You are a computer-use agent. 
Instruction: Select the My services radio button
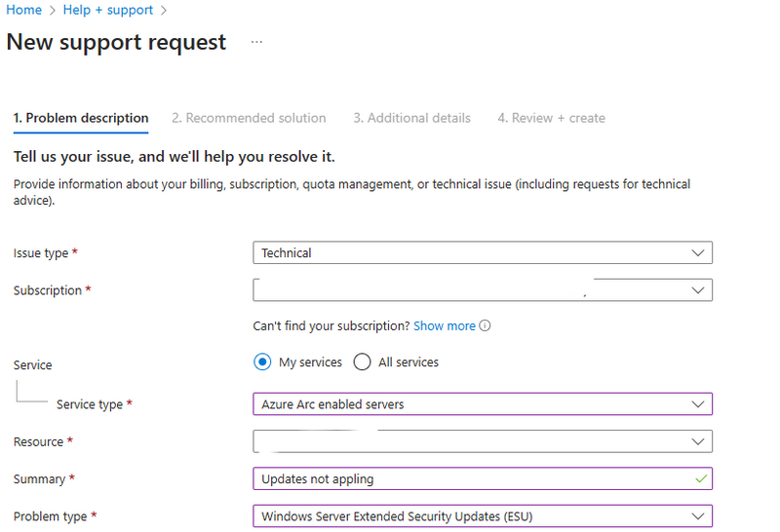[x=262, y=362]
